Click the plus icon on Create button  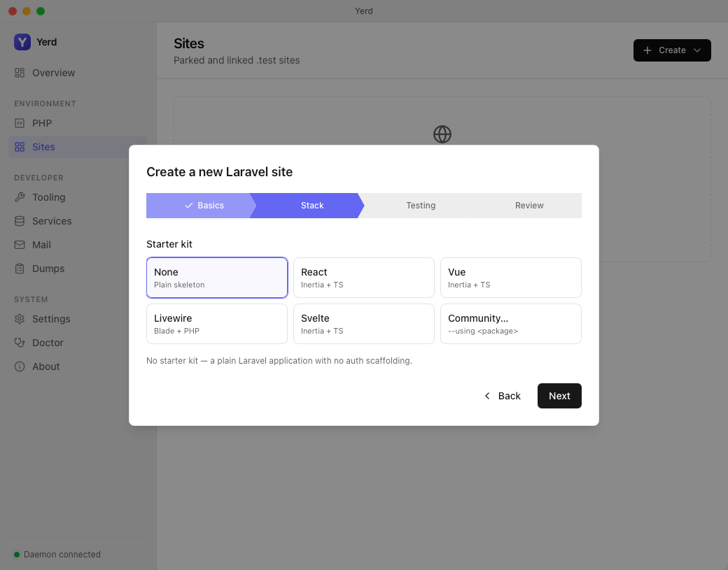pos(647,50)
